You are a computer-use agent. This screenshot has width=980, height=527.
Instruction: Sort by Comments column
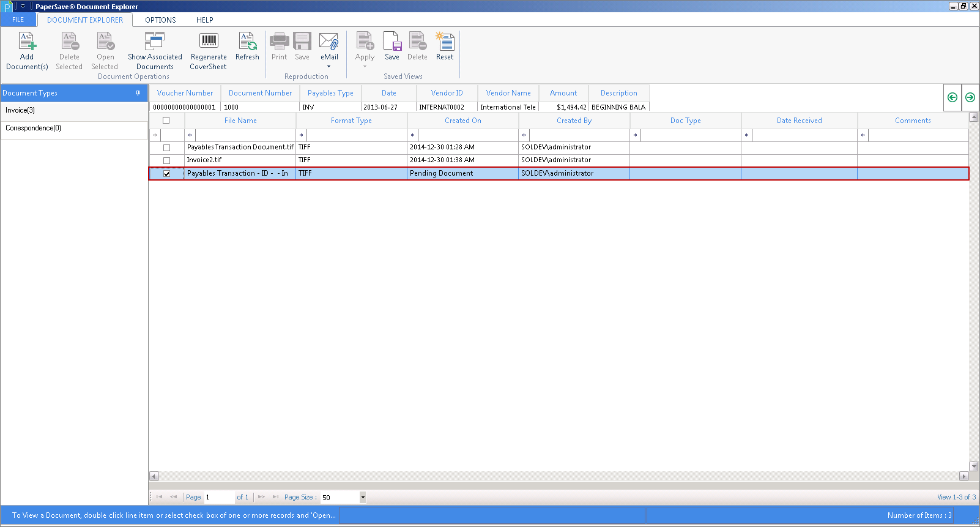(x=913, y=121)
